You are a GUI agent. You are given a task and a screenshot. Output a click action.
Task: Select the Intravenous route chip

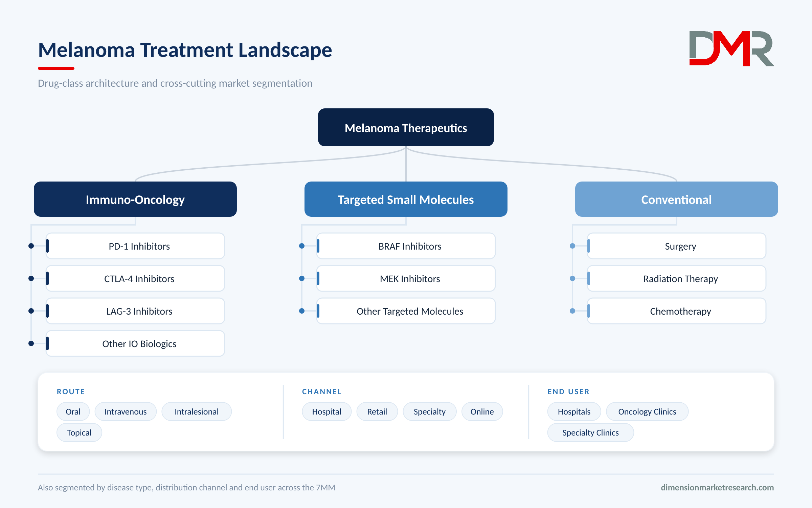[x=126, y=411]
